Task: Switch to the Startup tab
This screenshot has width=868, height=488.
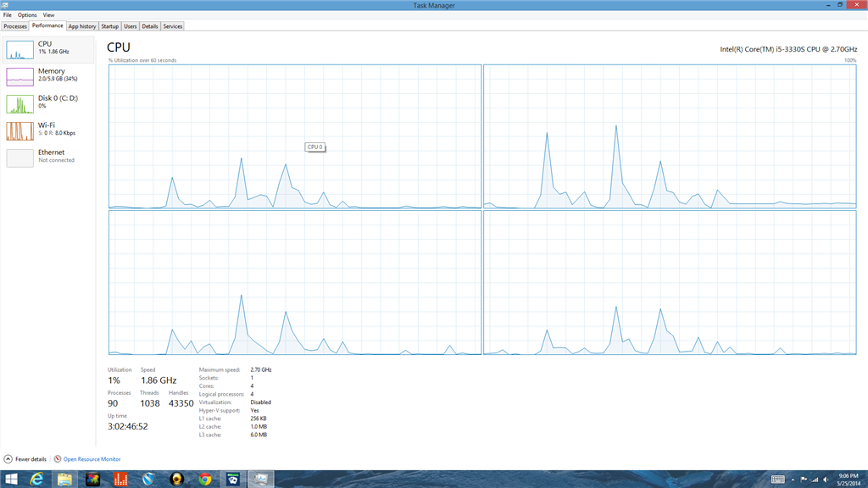Action: pos(109,26)
